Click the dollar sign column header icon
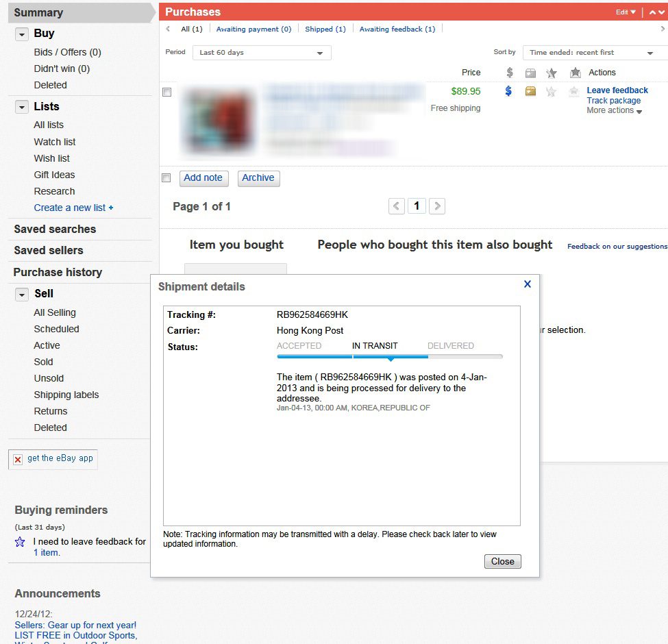The image size is (668, 644). point(510,73)
